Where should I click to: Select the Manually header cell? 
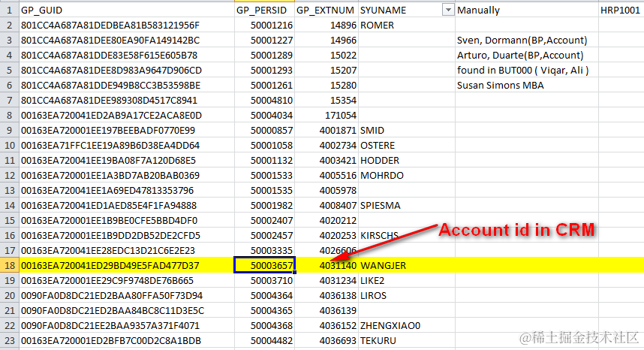tap(527, 11)
